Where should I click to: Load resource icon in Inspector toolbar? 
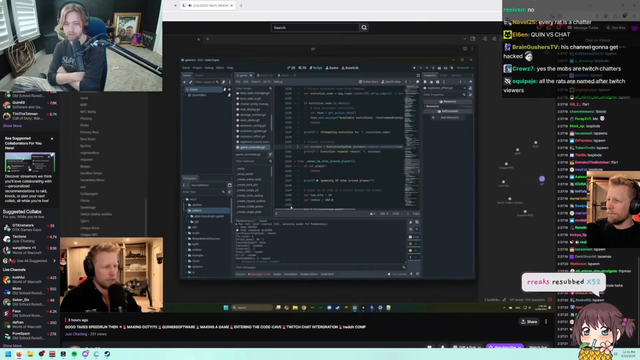click(431, 82)
